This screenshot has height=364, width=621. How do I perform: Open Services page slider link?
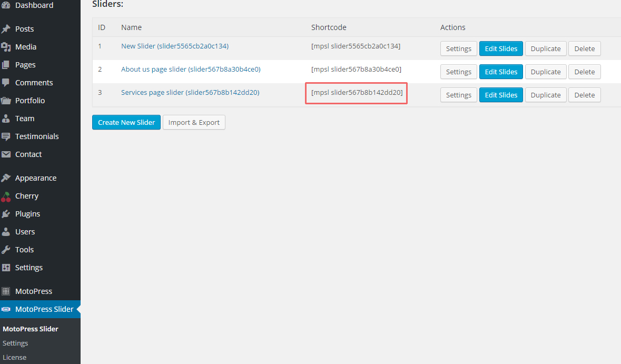[x=190, y=92]
